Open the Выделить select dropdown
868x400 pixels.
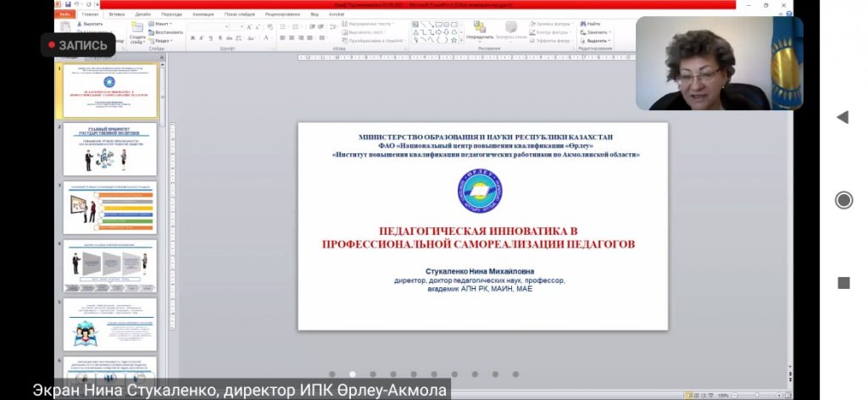[595, 41]
